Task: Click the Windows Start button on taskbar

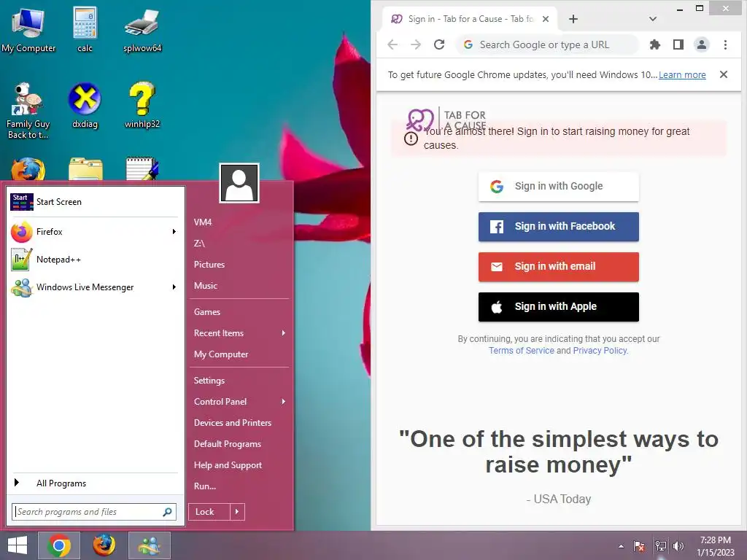Action: (18, 545)
